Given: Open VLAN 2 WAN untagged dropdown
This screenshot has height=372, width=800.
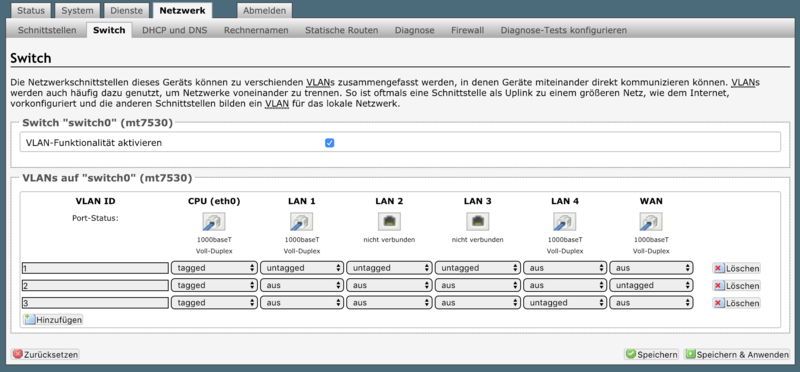Looking at the screenshot, I should click(x=651, y=285).
